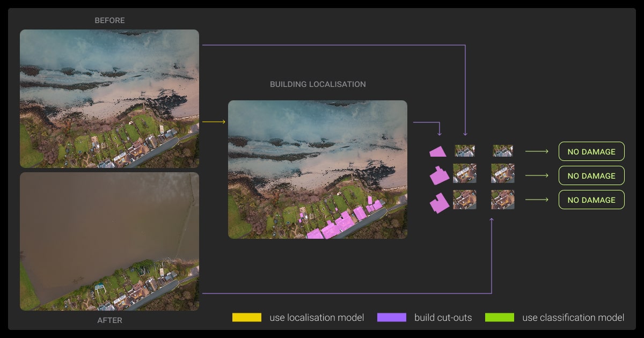Click the green arrow pointing to top NO DAMAGE
This screenshot has width=644, height=338.
point(537,151)
